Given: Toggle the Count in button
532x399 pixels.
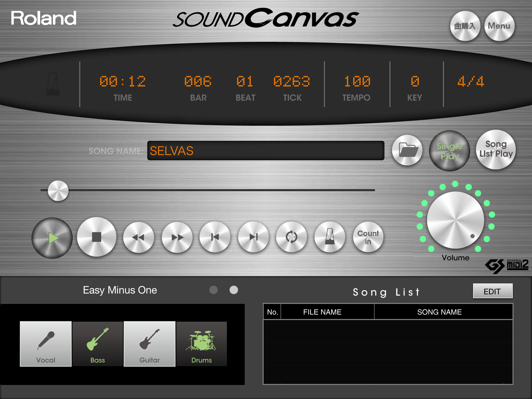Looking at the screenshot, I should pyautogui.click(x=368, y=237).
